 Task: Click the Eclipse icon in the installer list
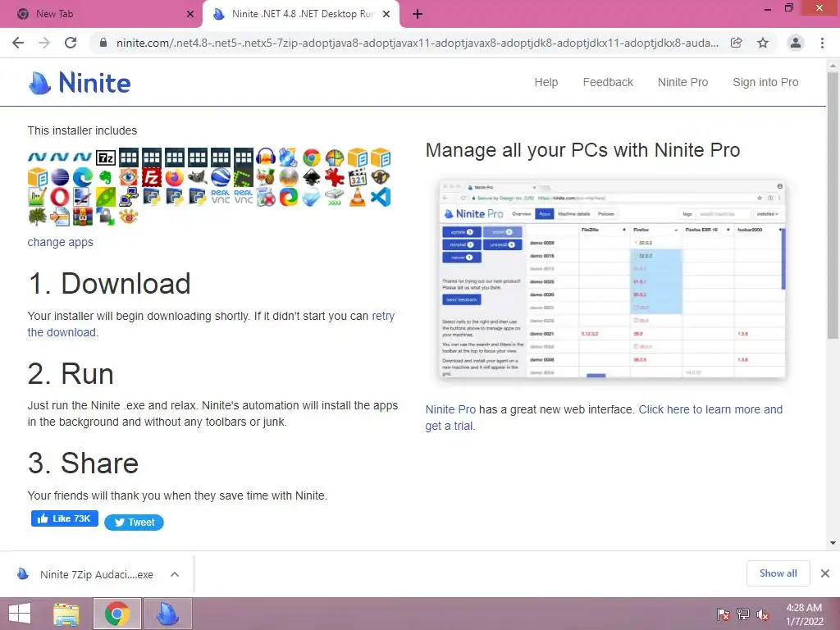pos(60,177)
